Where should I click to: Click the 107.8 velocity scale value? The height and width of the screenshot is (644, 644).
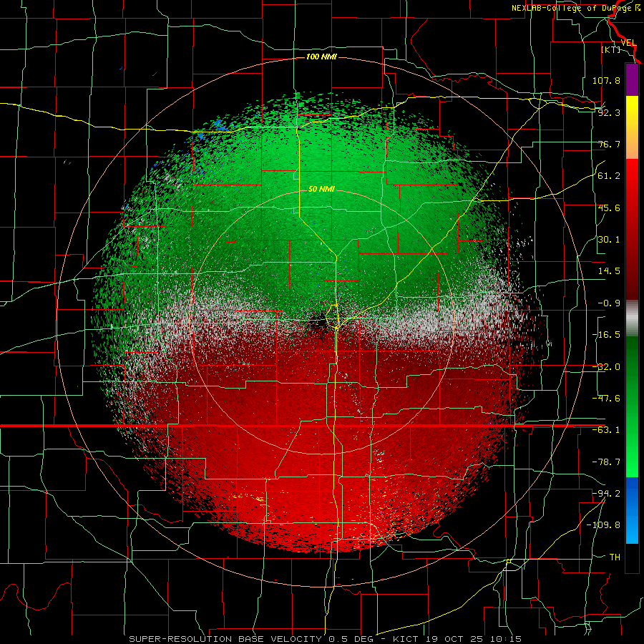click(606, 80)
